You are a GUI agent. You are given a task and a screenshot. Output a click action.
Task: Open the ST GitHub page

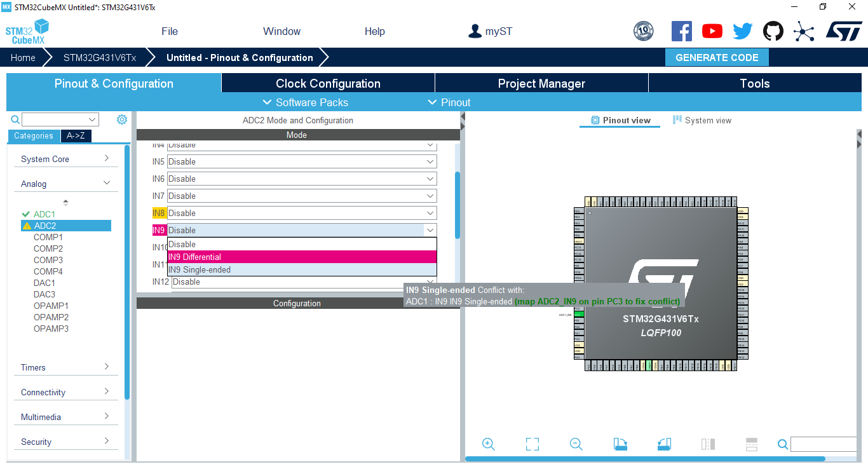(773, 31)
